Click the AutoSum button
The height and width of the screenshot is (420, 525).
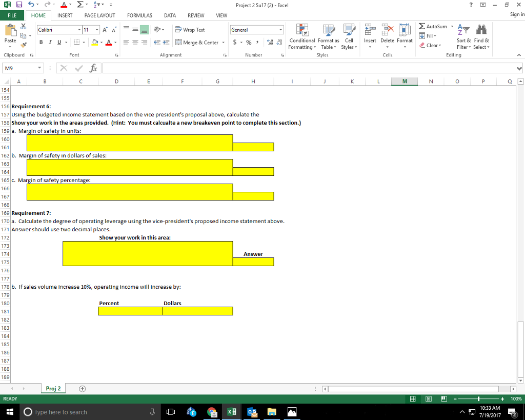coord(433,27)
